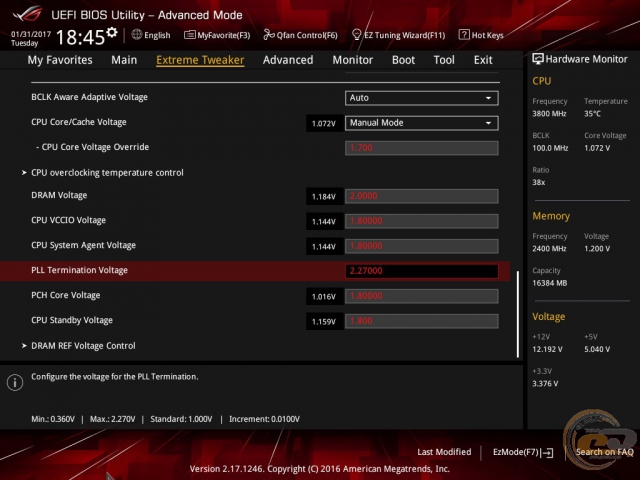Expand CPU overclocking temperature control

click(107, 173)
